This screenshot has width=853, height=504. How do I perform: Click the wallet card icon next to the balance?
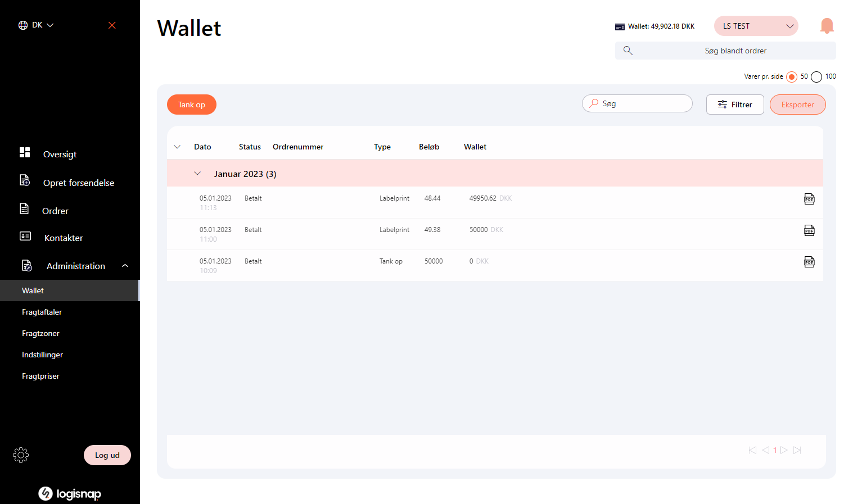pyautogui.click(x=620, y=26)
